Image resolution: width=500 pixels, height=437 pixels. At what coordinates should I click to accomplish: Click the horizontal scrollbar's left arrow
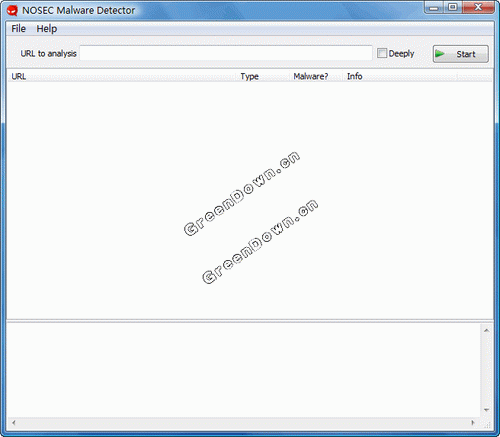coord(13,423)
